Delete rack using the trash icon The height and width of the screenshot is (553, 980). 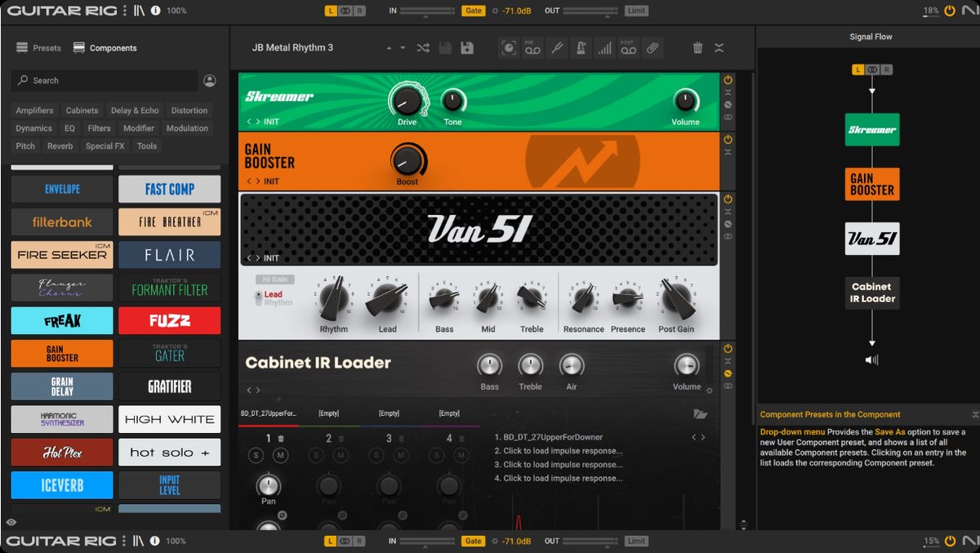pos(697,48)
